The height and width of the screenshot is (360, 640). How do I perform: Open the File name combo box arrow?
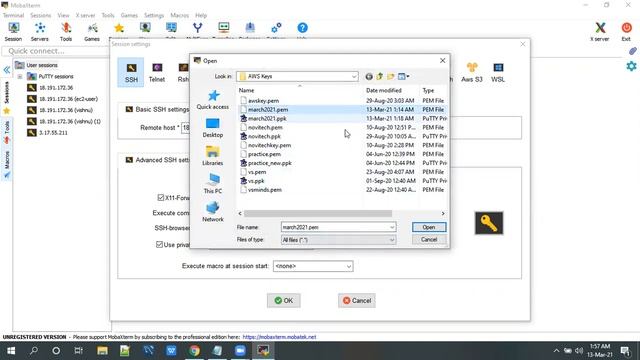coord(392,227)
